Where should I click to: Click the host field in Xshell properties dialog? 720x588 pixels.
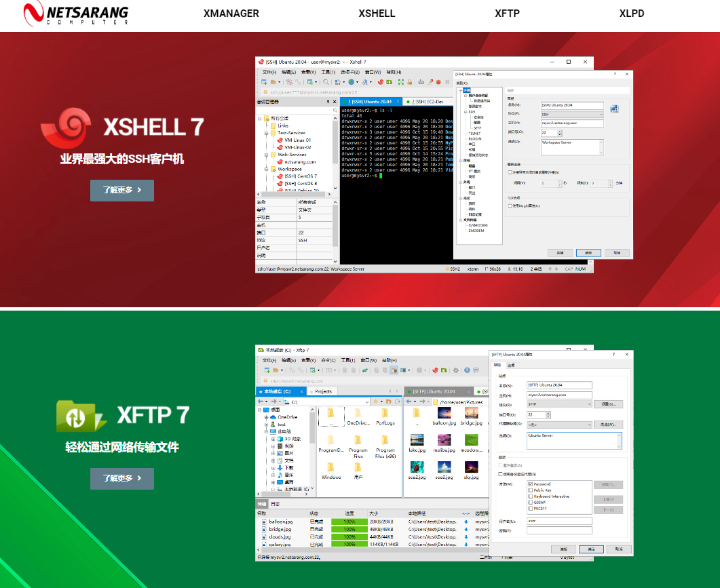click(x=572, y=123)
